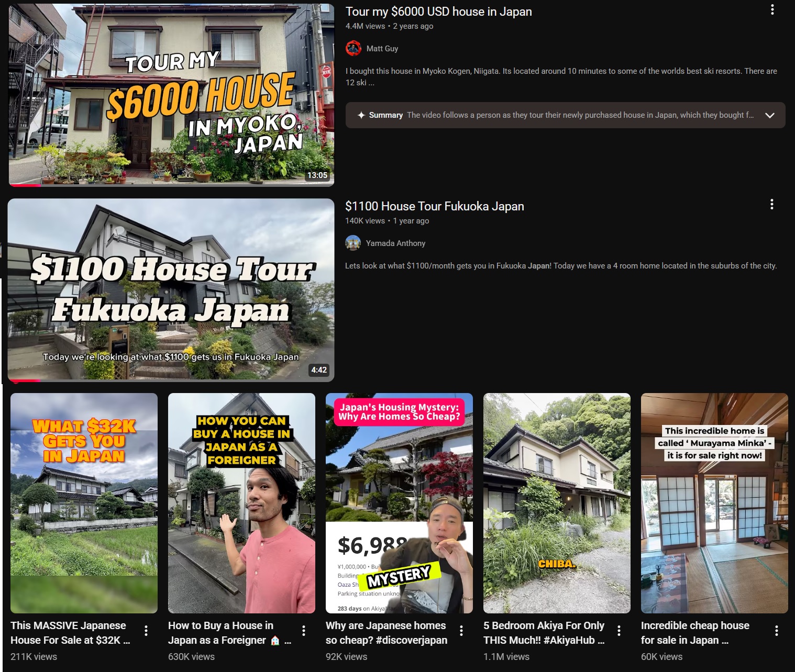This screenshot has height=672, width=795.
Task: Open options menu for $1100 House Tour video
Action: pos(772,204)
